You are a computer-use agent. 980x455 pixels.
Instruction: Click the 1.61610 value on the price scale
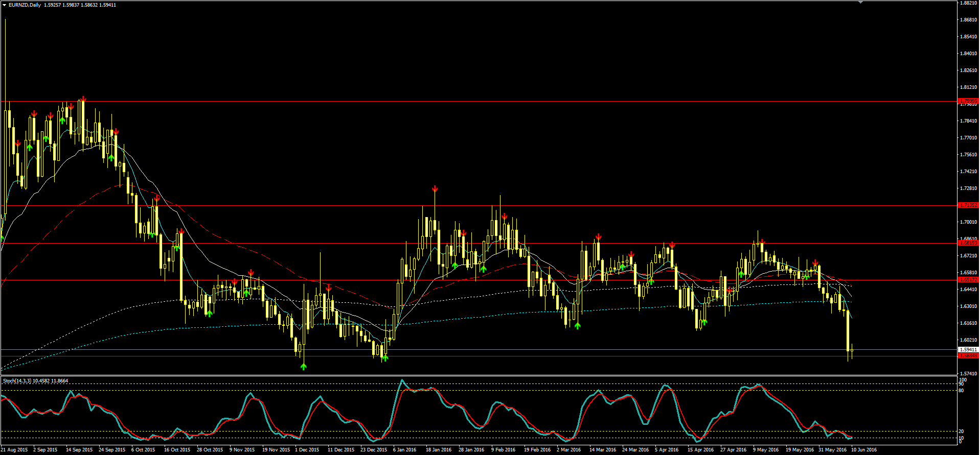[x=969, y=323]
